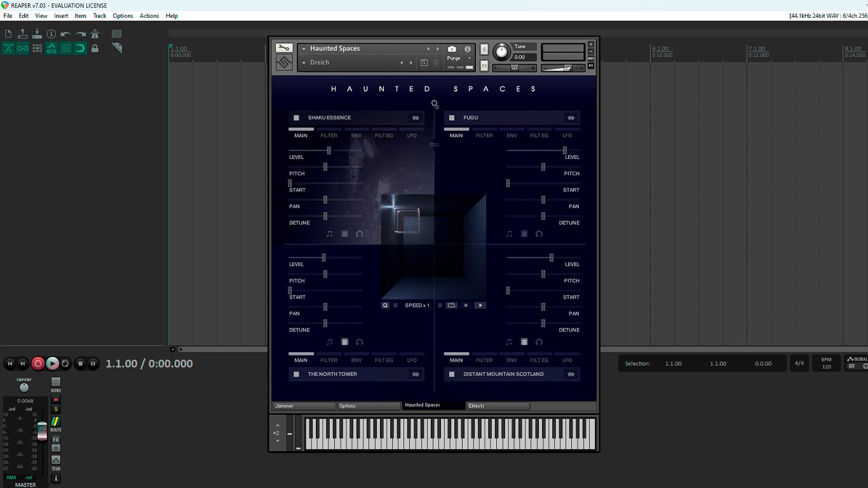
Task: Toggle SHAKU ESSENCE layer on/off square
Action: (x=296, y=118)
